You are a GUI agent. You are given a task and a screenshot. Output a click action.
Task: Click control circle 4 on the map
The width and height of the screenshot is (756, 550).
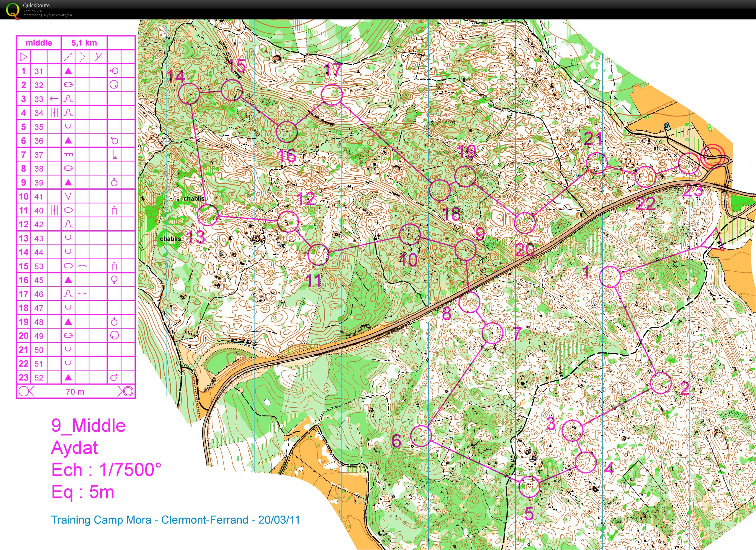pos(586,462)
